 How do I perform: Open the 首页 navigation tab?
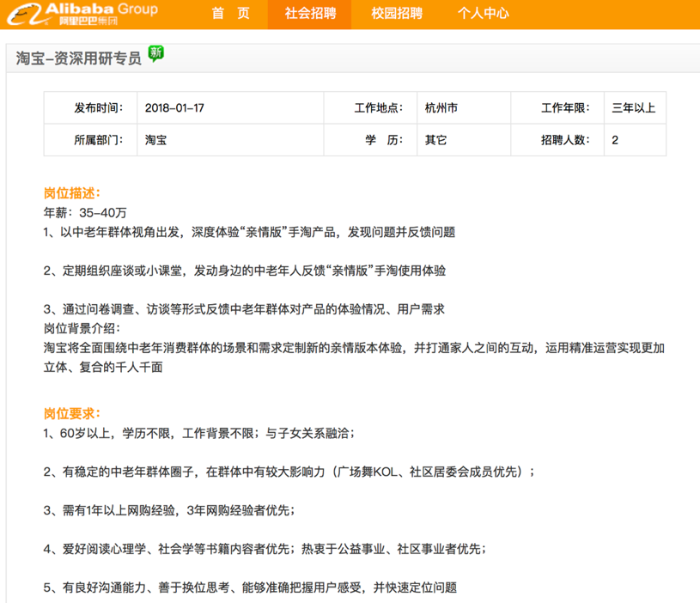click(230, 14)
